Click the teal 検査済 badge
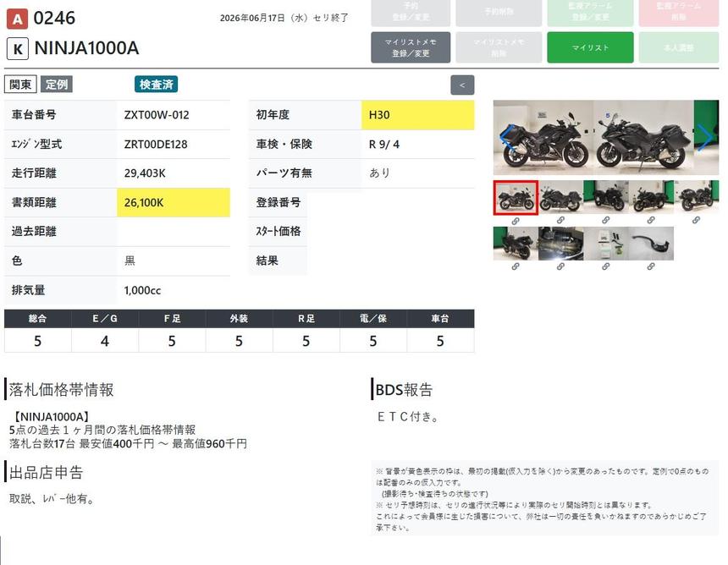Image resolution: width=728 pixels, height=565 pixels. 156,85
